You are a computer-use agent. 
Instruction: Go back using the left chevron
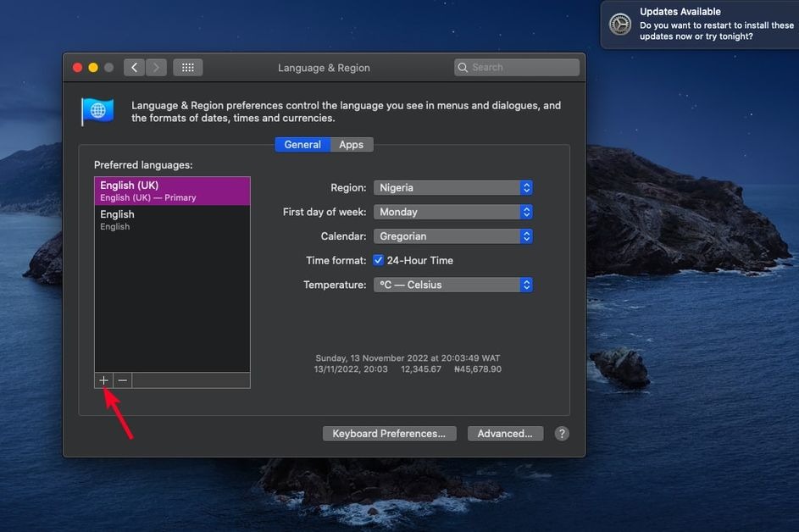tap(134, 68)
